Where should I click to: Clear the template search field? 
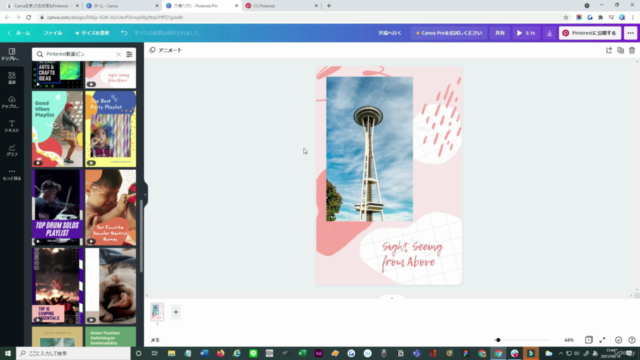pyautogui.click(x=118, y=54)
